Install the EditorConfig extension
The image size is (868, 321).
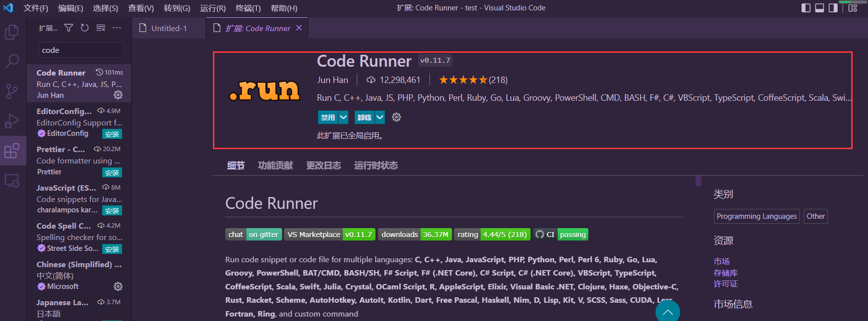click(112, 134)
